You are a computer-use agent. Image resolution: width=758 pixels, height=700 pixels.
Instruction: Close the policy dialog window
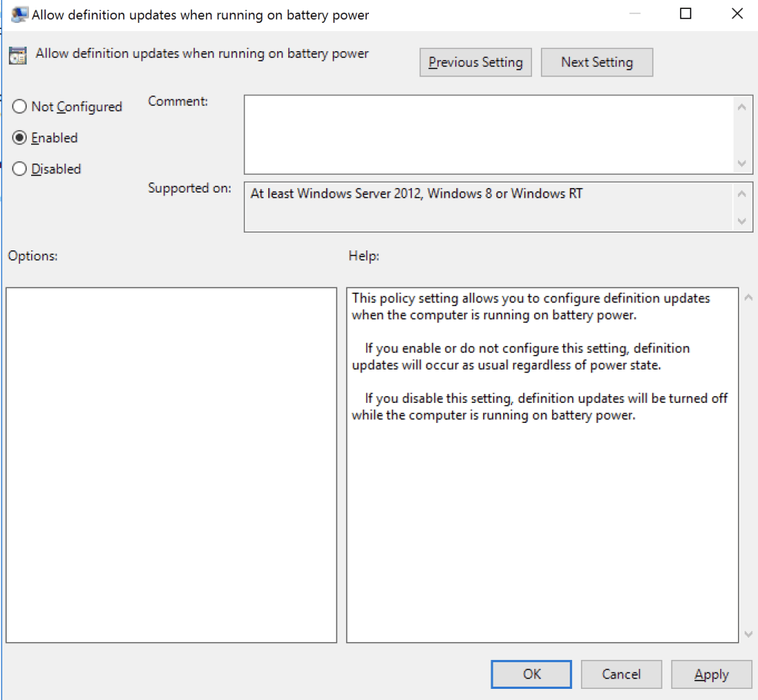coord(737,14)
